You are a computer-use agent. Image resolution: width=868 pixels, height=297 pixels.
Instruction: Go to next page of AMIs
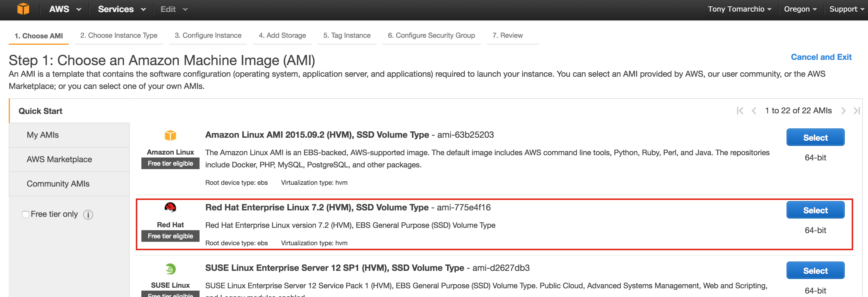pyautogui.click(x=843, y=111)
